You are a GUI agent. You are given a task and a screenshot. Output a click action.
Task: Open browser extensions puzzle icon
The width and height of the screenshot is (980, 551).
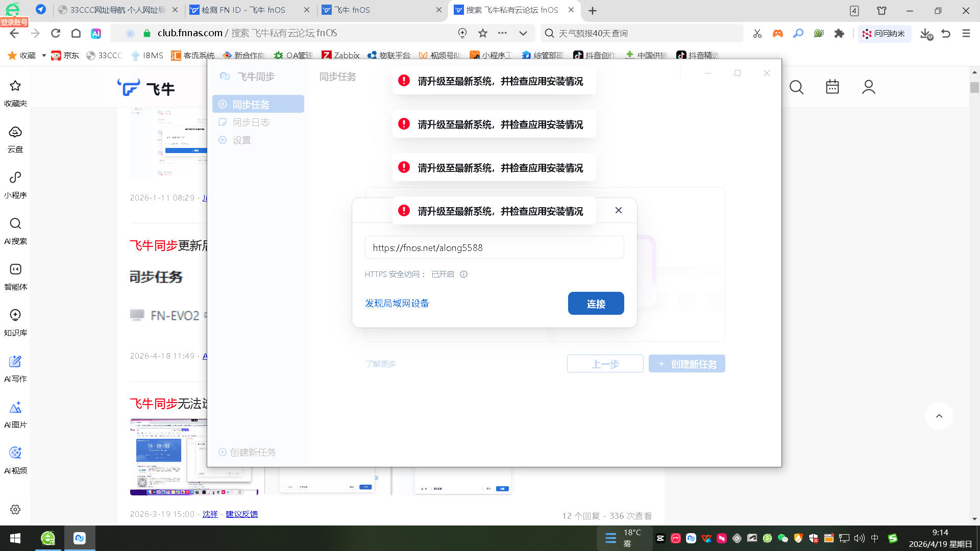point(839,33)
